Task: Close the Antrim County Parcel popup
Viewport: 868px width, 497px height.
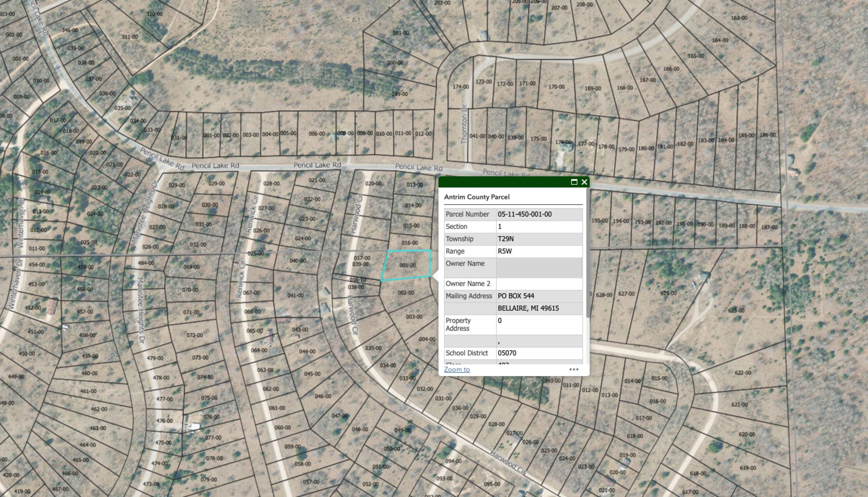Action: [584, 182]
